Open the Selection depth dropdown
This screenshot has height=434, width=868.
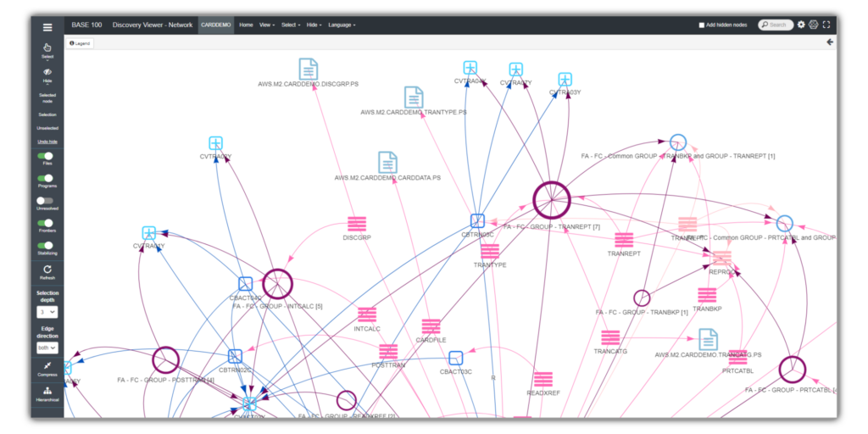[47, 312]
